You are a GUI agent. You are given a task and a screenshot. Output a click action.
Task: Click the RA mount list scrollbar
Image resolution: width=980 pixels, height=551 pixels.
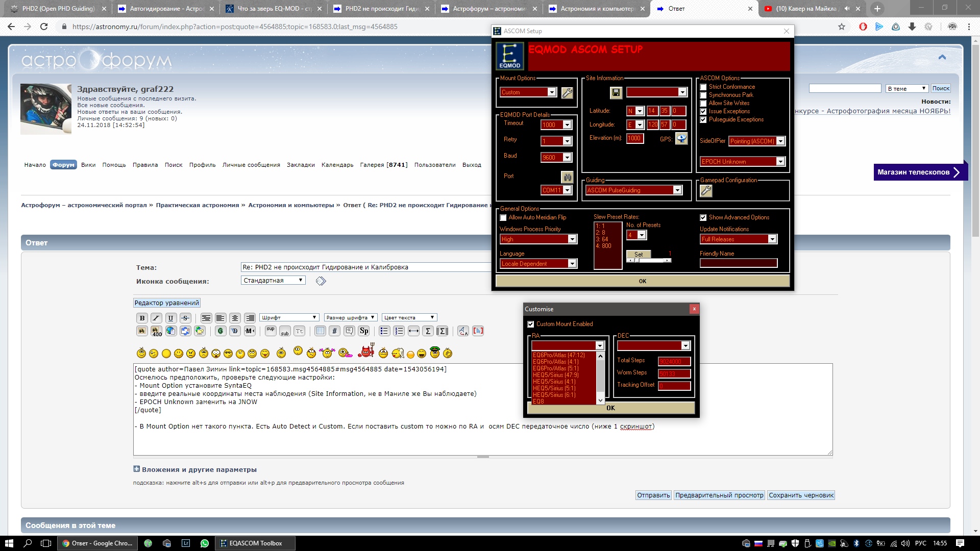click(x=600, y=378)
